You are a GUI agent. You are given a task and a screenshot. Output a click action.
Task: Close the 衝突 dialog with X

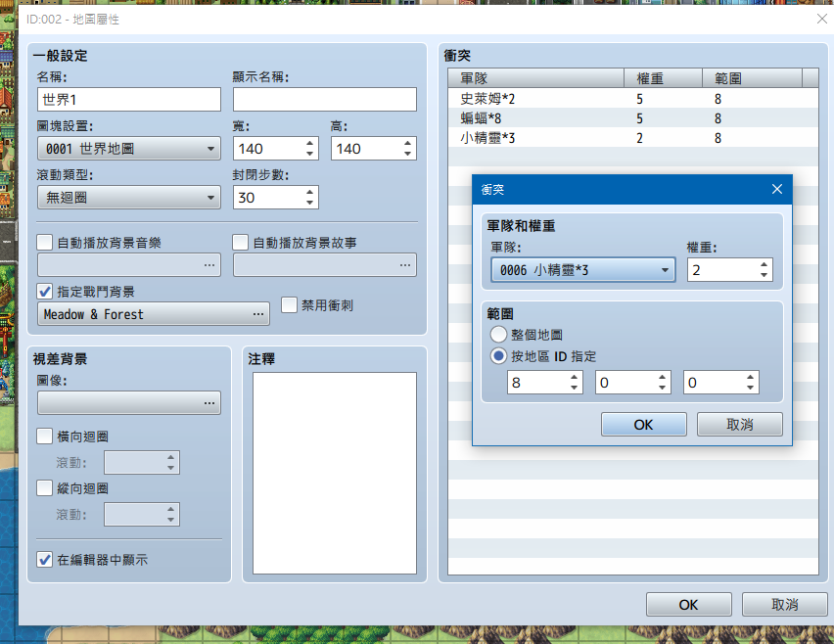tap(777, 189)
